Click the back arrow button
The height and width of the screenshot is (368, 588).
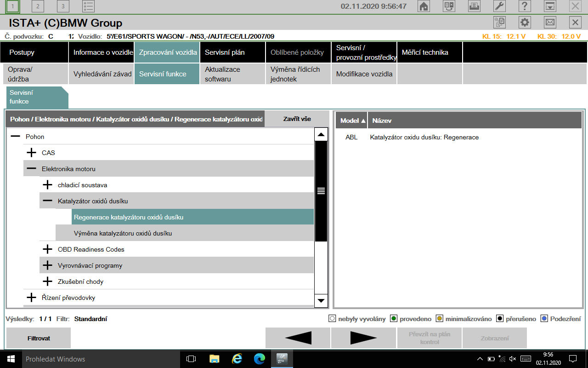298,338
